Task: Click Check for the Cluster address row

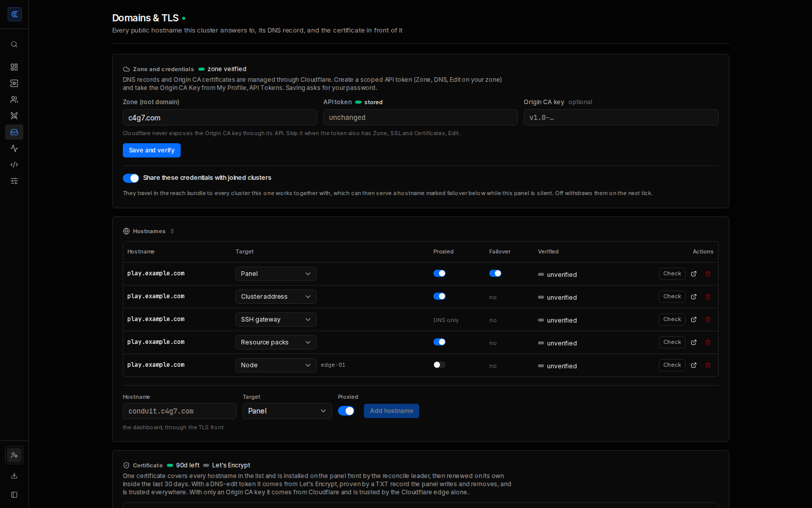Action: point(672,297)
